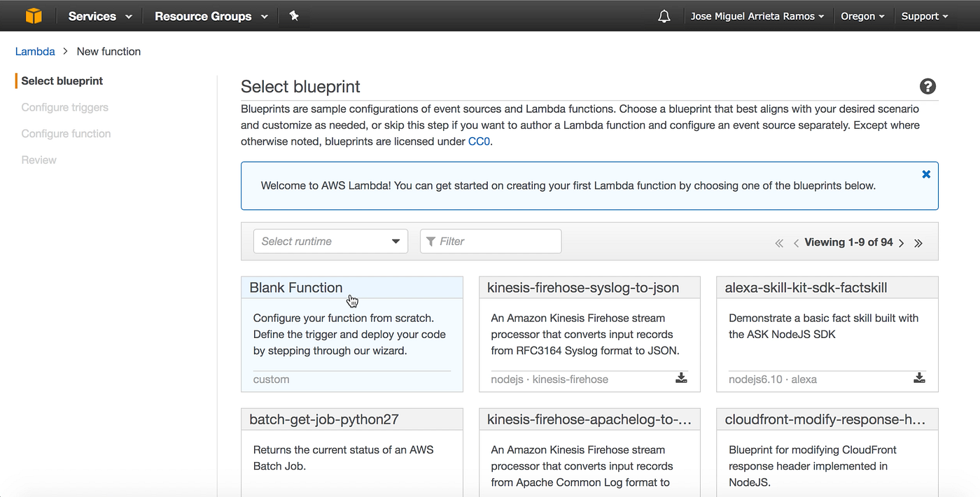Dismiss the Welcome to AWS Lambda banner
980x497 pixels.
[x=926, y=174]
